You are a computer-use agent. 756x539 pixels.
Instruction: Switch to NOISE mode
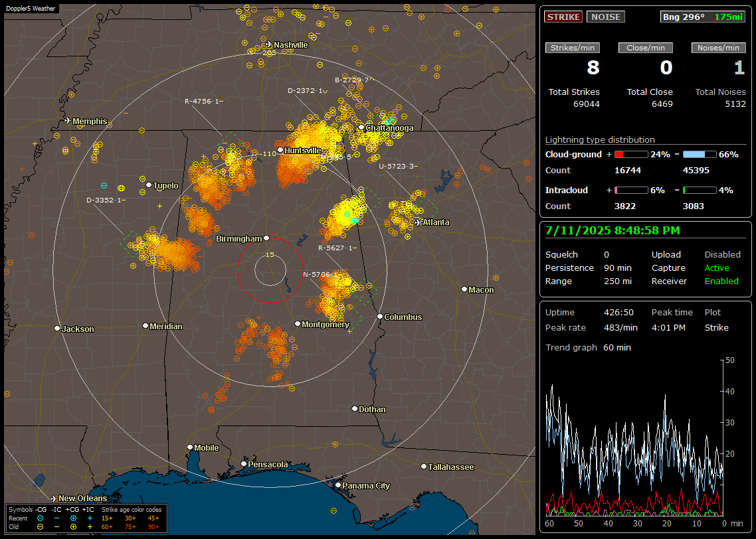click(606, 17)
